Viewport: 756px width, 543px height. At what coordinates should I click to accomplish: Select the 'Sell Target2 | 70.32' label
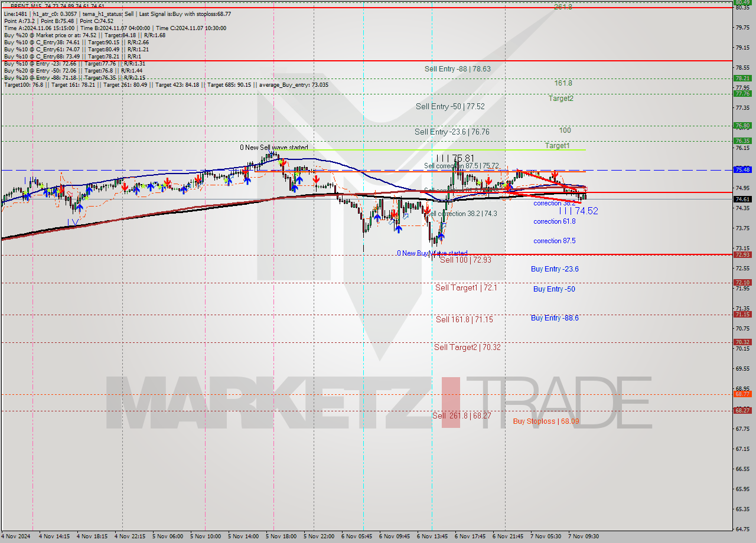[x=467, y=348]
